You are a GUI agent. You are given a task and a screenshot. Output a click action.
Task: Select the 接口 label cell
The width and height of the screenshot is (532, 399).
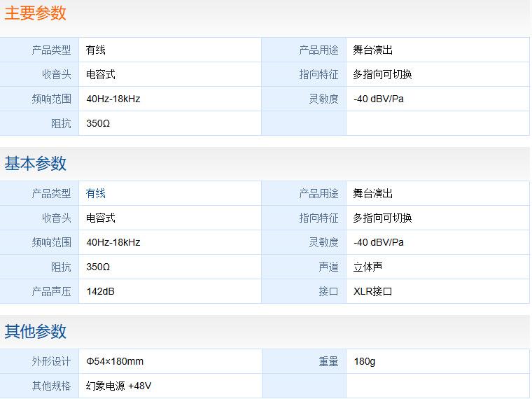328,291
